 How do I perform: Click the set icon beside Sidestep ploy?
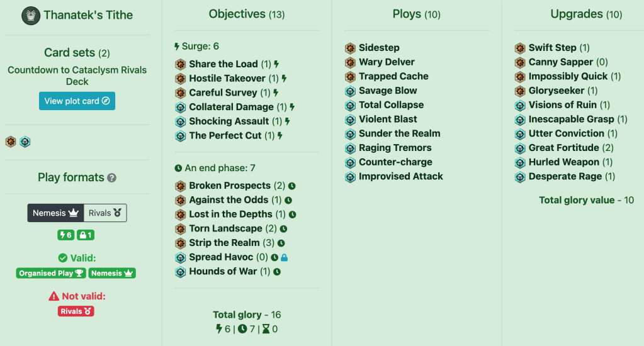[351, 48]
